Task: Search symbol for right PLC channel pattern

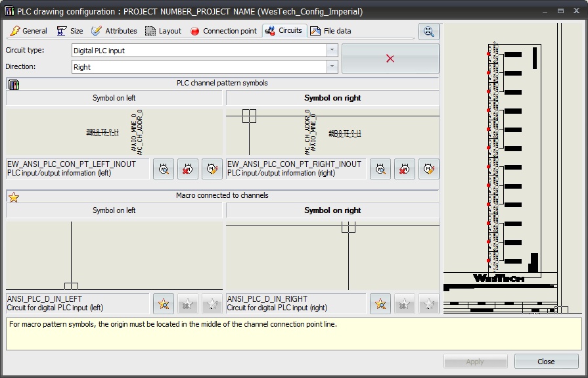Action: pyautogui.click(x=380, y=169)
